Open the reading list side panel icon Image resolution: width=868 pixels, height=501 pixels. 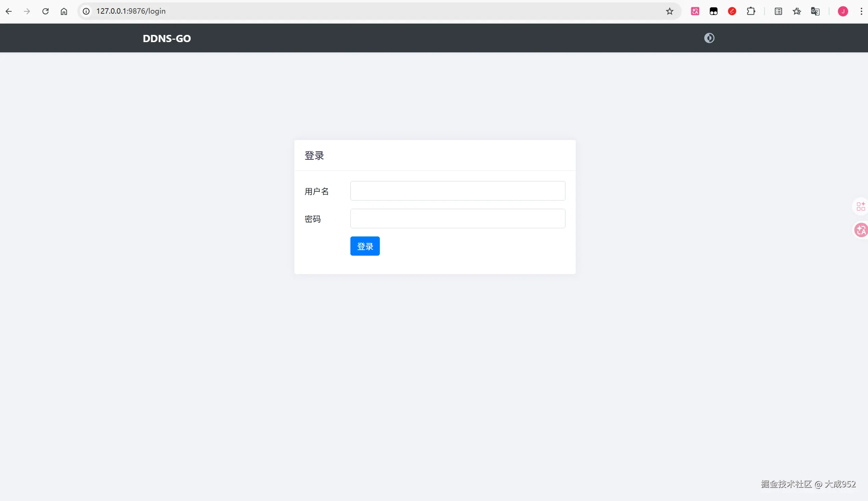pyautogui.click(x=778, y=11)
